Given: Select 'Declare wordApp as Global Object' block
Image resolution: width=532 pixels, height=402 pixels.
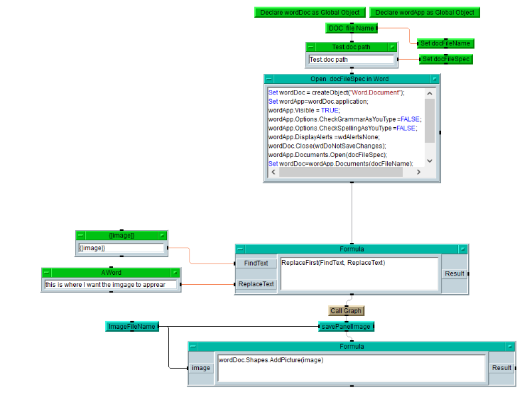Looking at the screenshot, I should (x=424, y=12).
